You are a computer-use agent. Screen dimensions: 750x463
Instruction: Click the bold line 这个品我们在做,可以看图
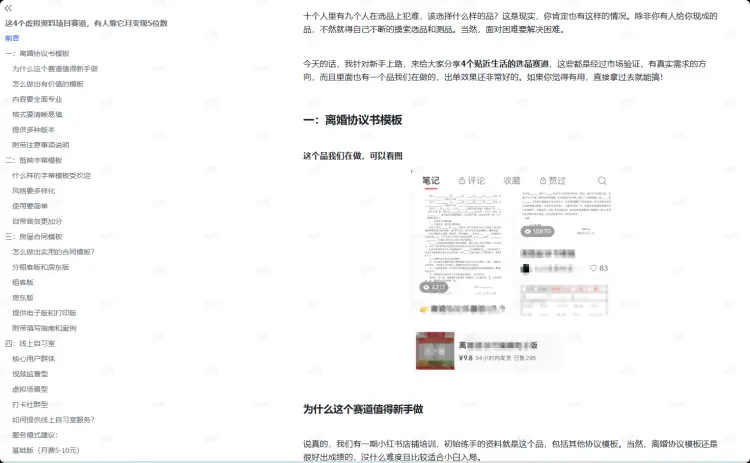pyautogui.click(x=353, y=156)
